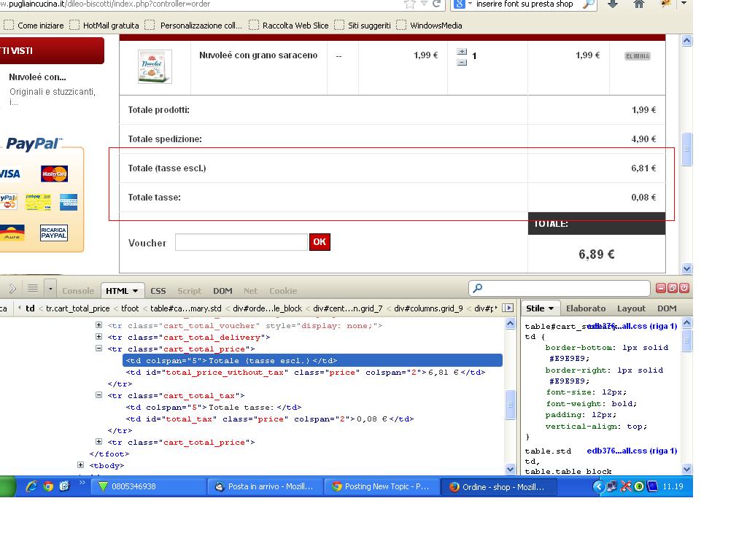Switch to the Firebug Cookie tab
This screenshot has height=560, width=747.
pyautogui.click(x=283, y=291)
